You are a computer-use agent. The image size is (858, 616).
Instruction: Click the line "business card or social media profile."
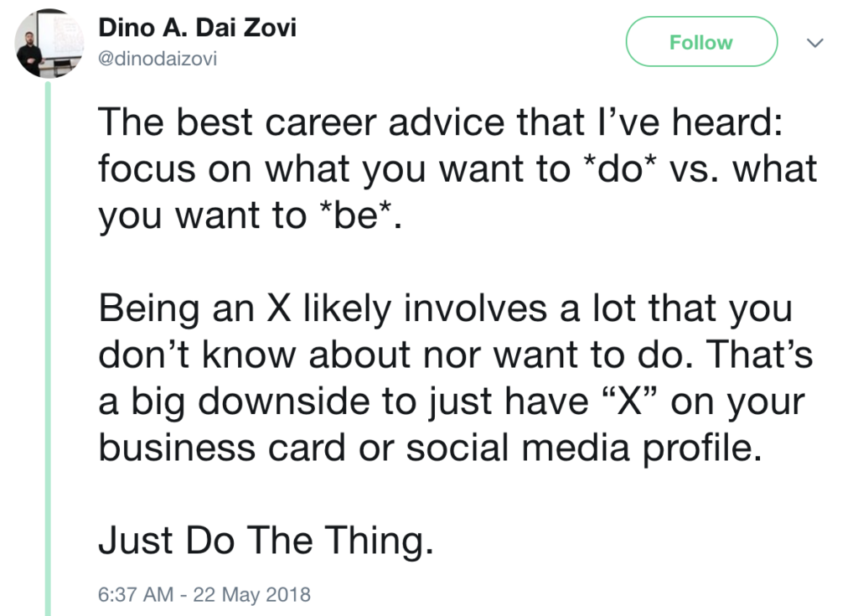point(430,448)
